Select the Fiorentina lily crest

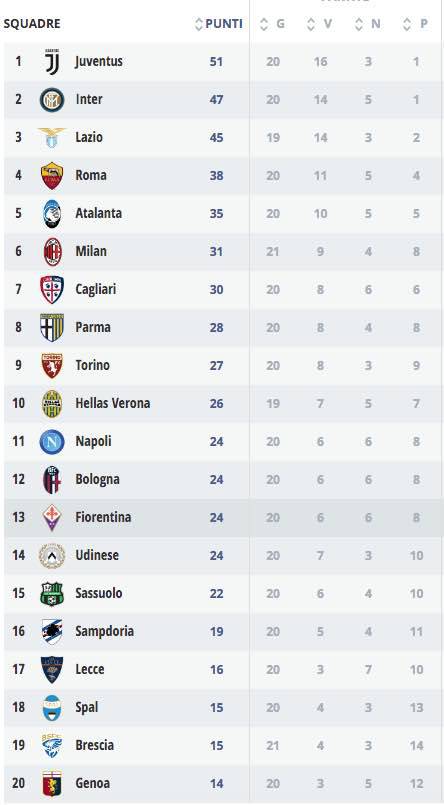pos(52,518)
